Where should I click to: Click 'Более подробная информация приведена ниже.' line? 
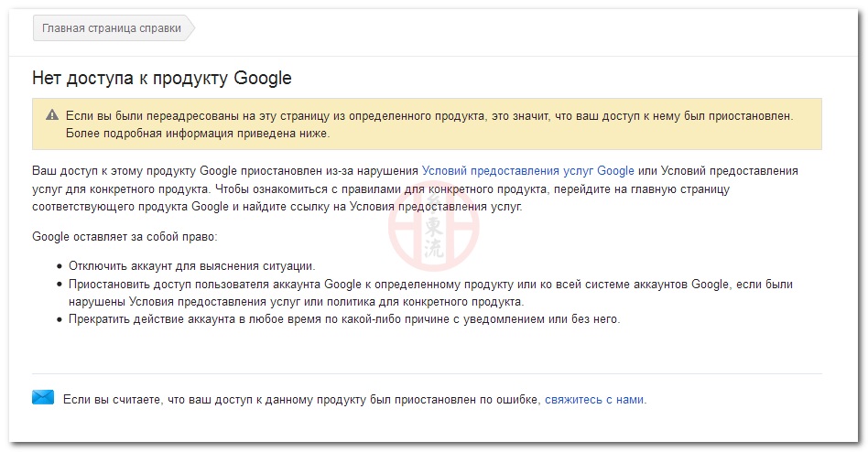[x=198, y=134]
